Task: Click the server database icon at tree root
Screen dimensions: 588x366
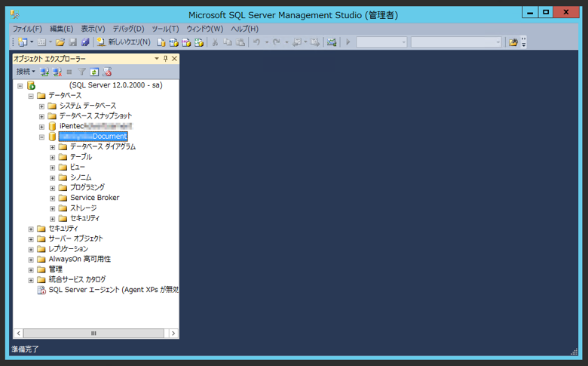Action: point(31,85)
